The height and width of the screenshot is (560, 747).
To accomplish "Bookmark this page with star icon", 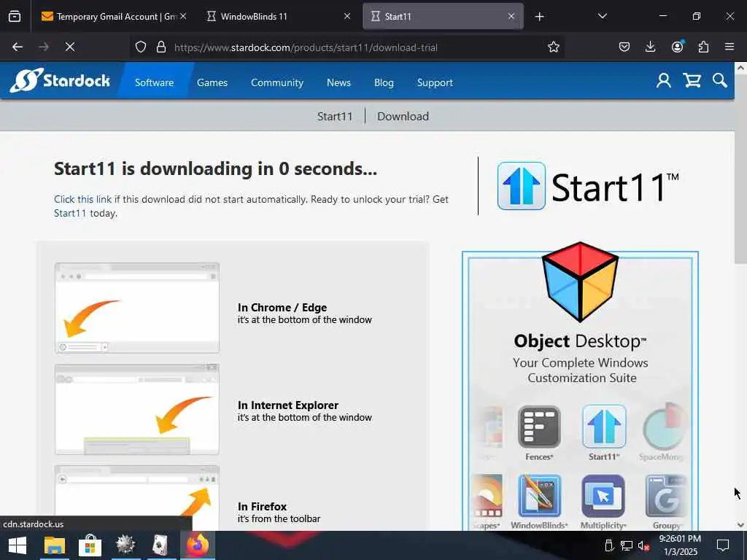I will pyautogui.click(x=553, y=47).
